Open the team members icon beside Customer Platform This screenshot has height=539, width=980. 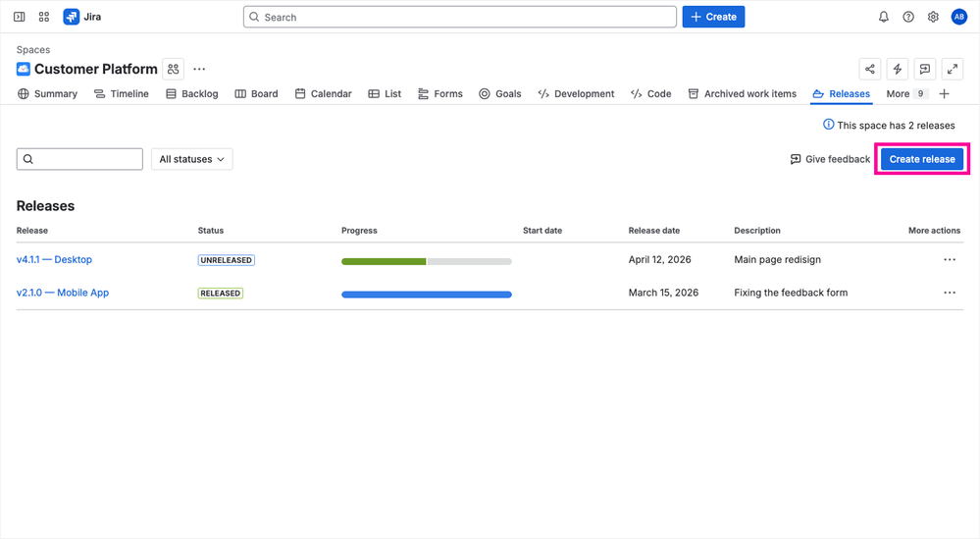click(173, 69)
